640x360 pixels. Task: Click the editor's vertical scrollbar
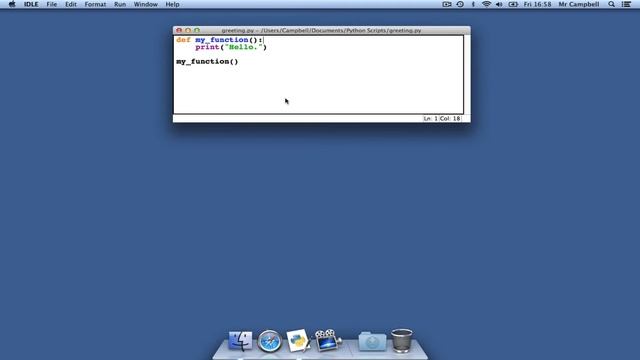click(x=467, y=74)
